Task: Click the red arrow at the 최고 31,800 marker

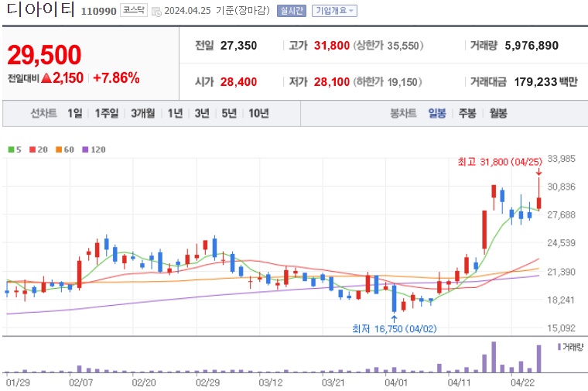Action: [539, 172]
